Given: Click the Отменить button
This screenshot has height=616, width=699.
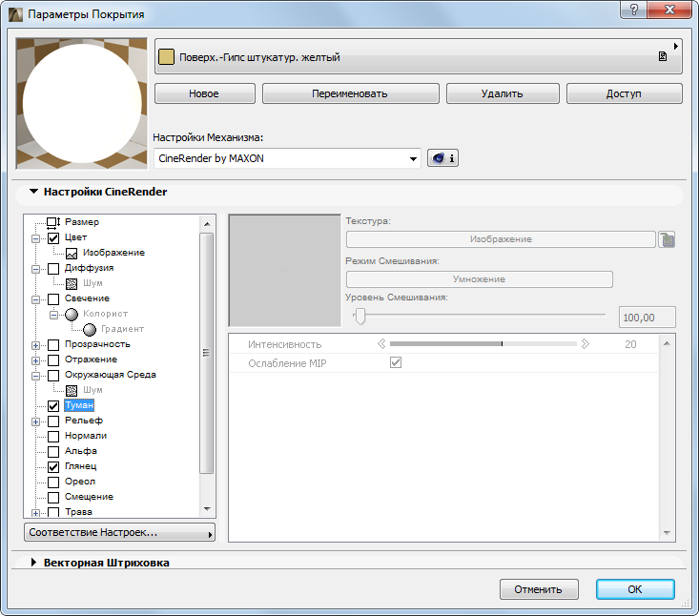Looking at the screenshot, I should [539, 589].
